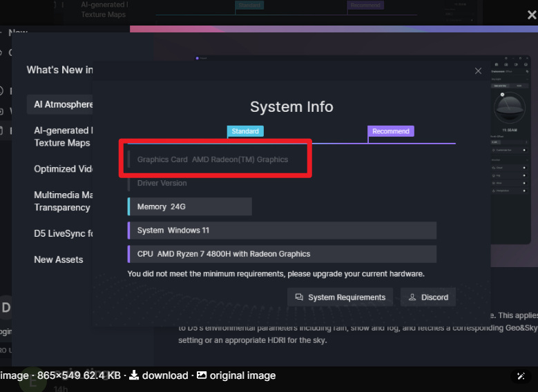Select the CPU AMD Ryzen 7 4800H row
Image resolution: width=538 pixels, height=392 pixels.
[x=282, y=254]
